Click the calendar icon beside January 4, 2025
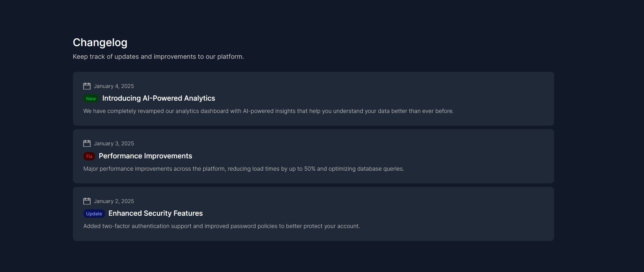 coord(87,86)
